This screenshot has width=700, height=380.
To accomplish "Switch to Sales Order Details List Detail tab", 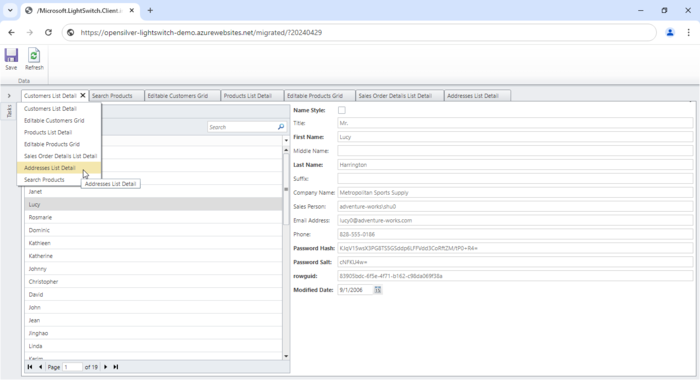I will 400,96.
